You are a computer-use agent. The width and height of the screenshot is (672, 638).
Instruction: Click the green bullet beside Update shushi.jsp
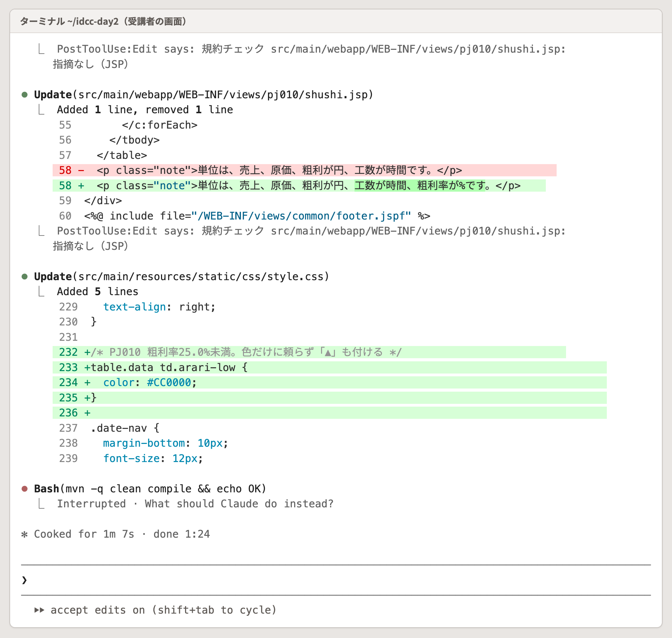pos(25,95)
